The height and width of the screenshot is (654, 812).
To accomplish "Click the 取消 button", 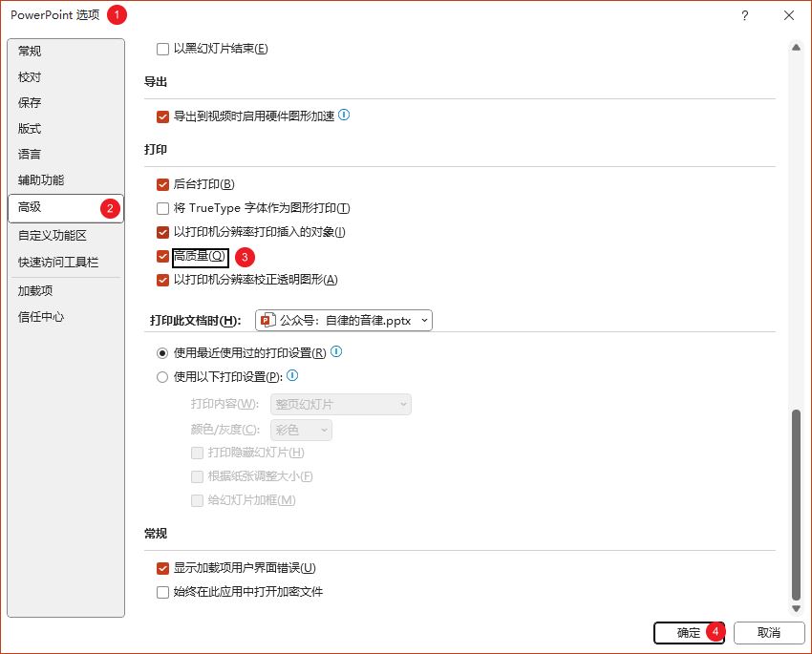I will click(x=768, y=633).
